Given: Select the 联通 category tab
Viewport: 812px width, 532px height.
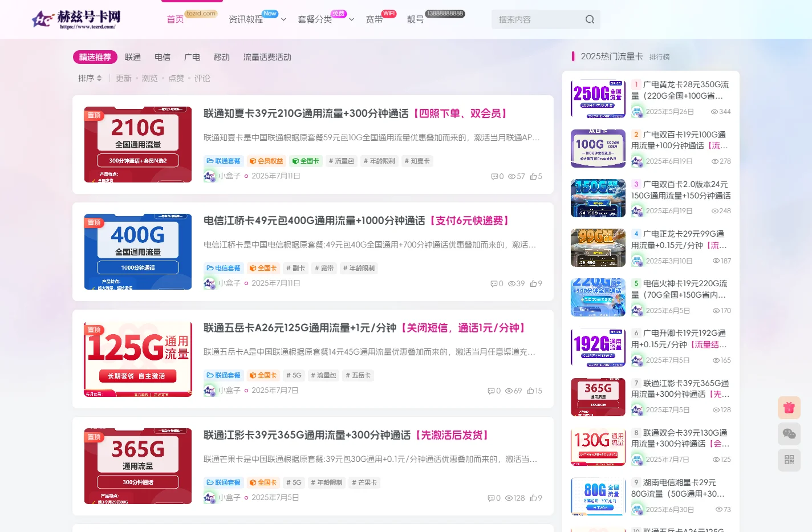Looking at the screenshot, I should point(133,57).
